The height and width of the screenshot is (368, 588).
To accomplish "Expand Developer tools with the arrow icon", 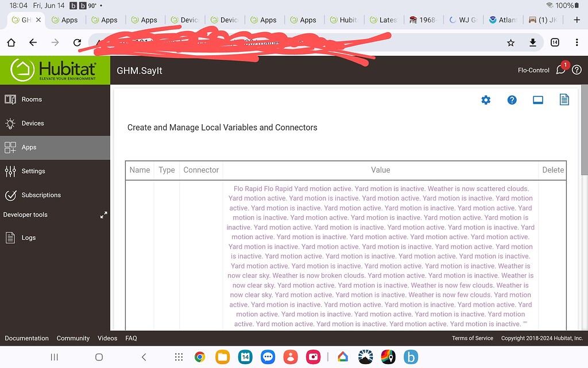I will [104, 214].
